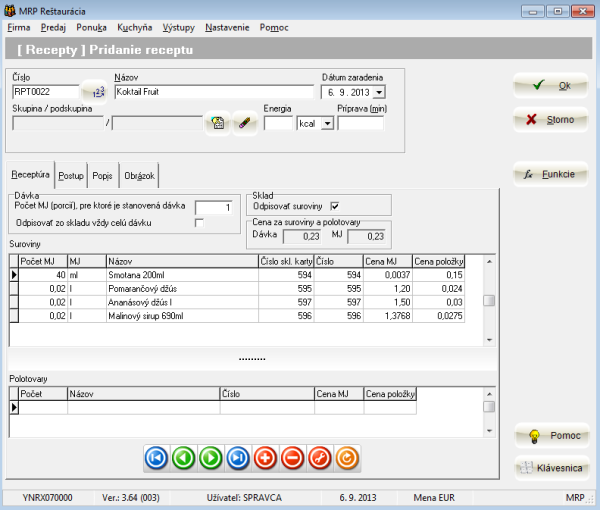Click the Energia value input field
Screen dimensions: 600x510
[x=279, y=124]
